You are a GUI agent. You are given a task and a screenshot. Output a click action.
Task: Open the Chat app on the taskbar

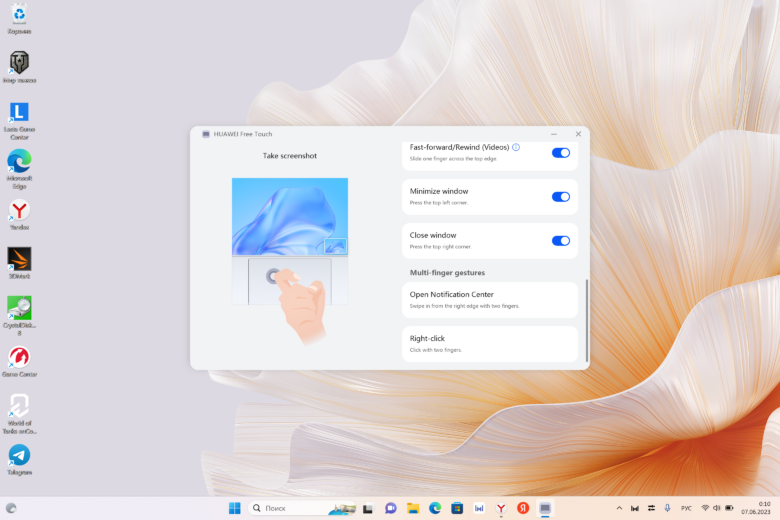(390, 508)
